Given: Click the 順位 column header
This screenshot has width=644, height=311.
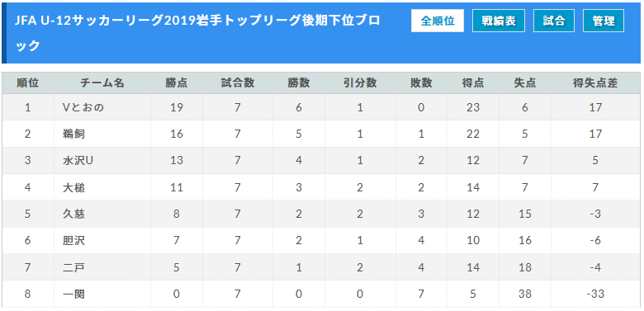Looking at the screenshot, I should (x=28, y=83).
